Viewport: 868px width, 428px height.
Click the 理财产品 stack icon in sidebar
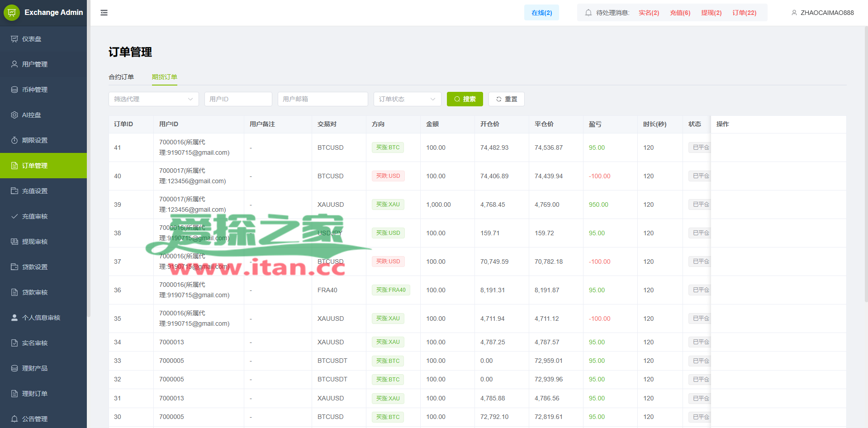(x=14, y=368)
